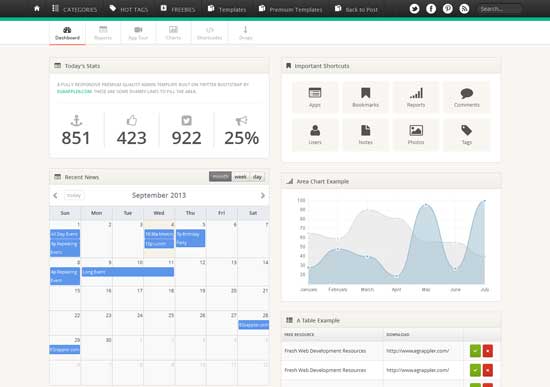Click the calendar today button

point(74,195)
